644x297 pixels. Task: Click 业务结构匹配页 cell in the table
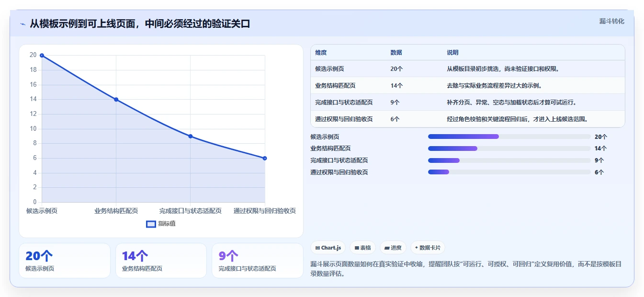(335, 86)
